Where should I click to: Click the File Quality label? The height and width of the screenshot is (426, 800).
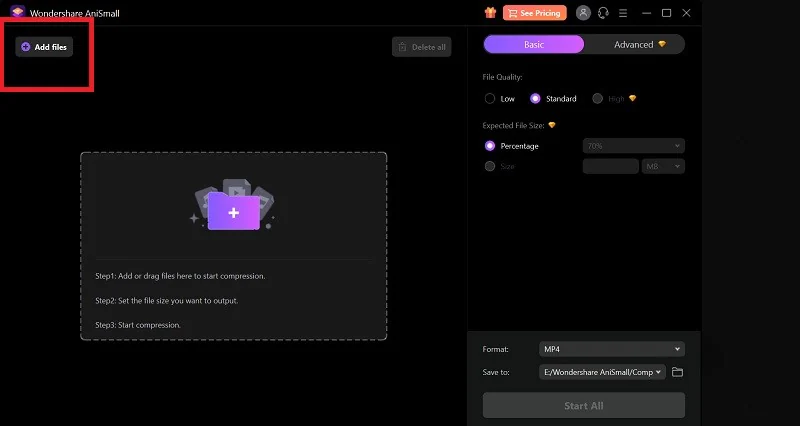(502, 77)
